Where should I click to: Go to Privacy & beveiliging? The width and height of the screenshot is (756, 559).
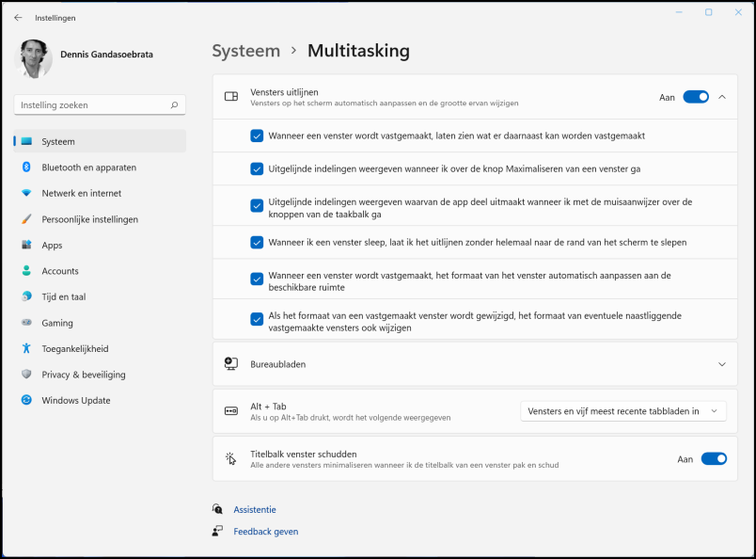[x=100, y=375]
